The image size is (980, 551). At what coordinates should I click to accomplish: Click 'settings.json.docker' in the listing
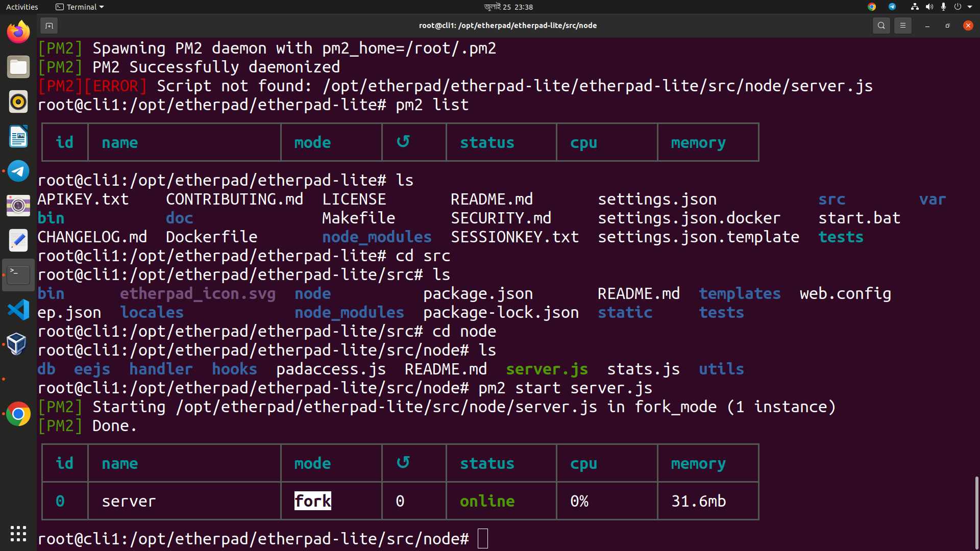pyautogui.click(x=689, y=218)
